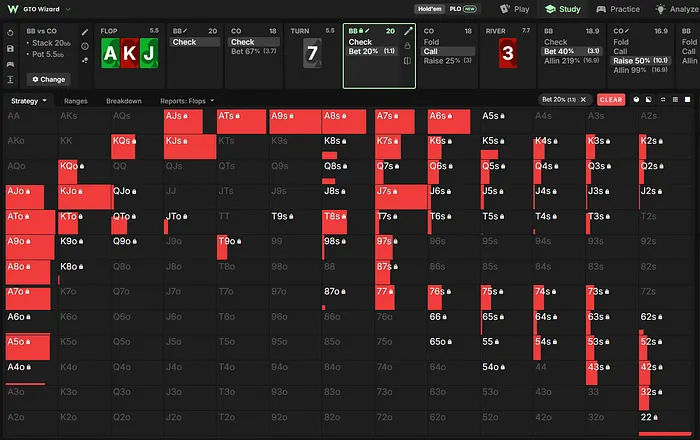Click the green lock next to active BB label
This screenshot has height=440, width=700.
(x=361, y=31)
